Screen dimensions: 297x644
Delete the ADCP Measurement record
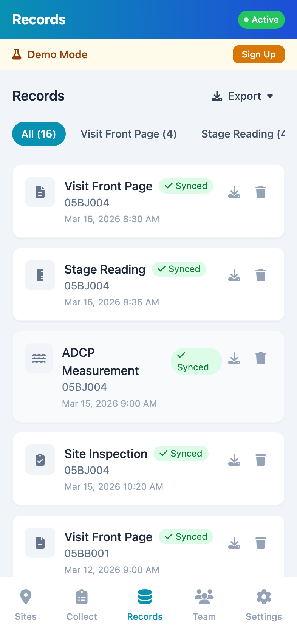(261, 359)
